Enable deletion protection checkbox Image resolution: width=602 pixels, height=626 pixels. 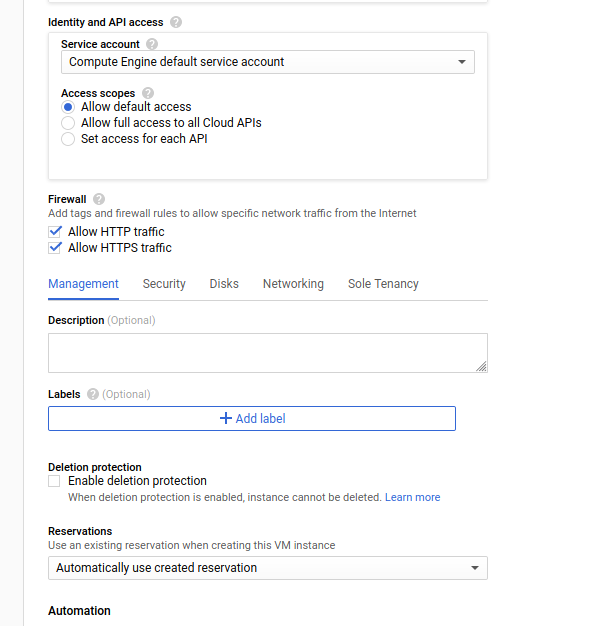pyautogui.click(x=54, y=481)
